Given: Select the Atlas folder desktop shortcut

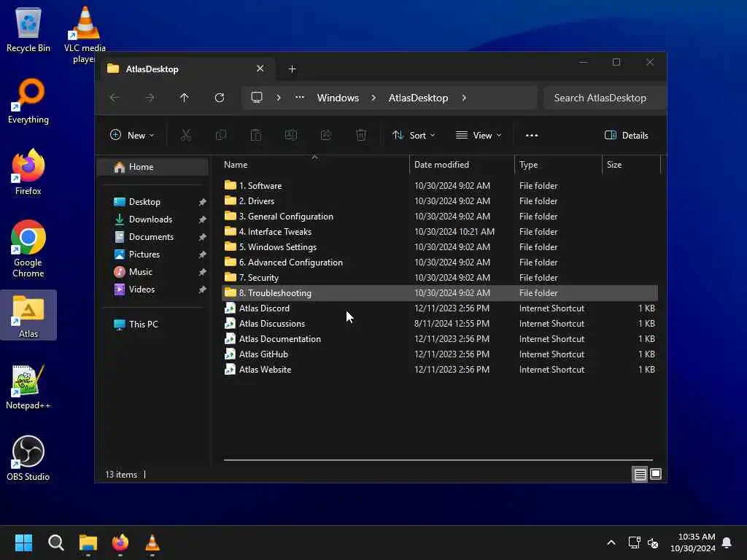Looking at the screenshot, I should click(28, 315).
